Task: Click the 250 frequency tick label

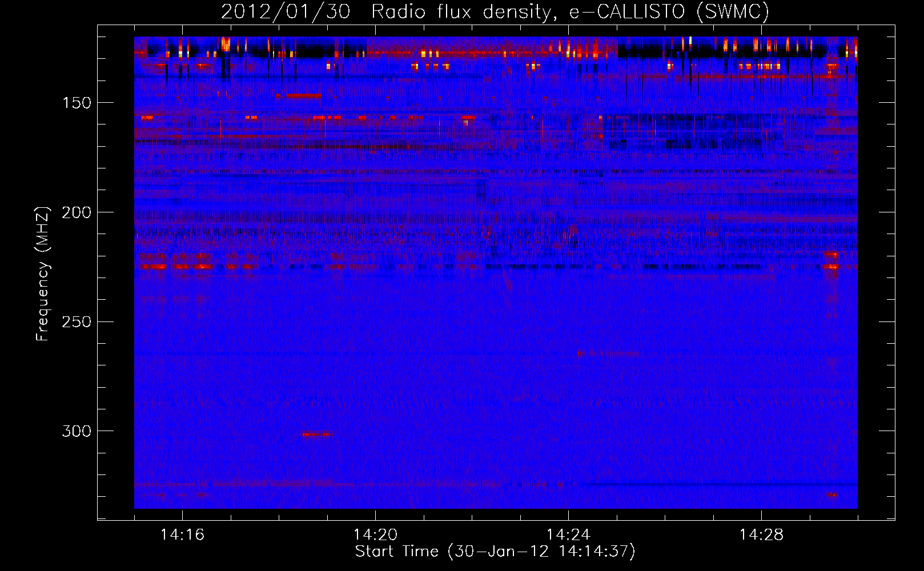Action: click(x=77, y=321)
